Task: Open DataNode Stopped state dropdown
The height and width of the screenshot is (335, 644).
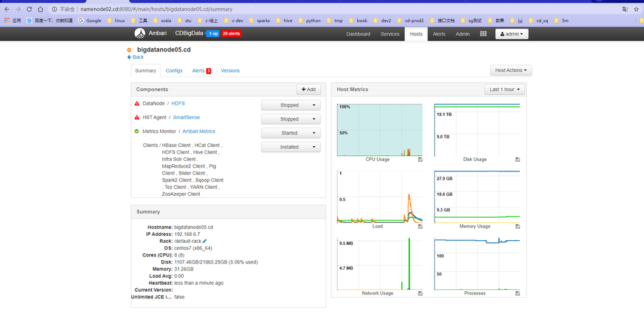Action: point(291,105)
